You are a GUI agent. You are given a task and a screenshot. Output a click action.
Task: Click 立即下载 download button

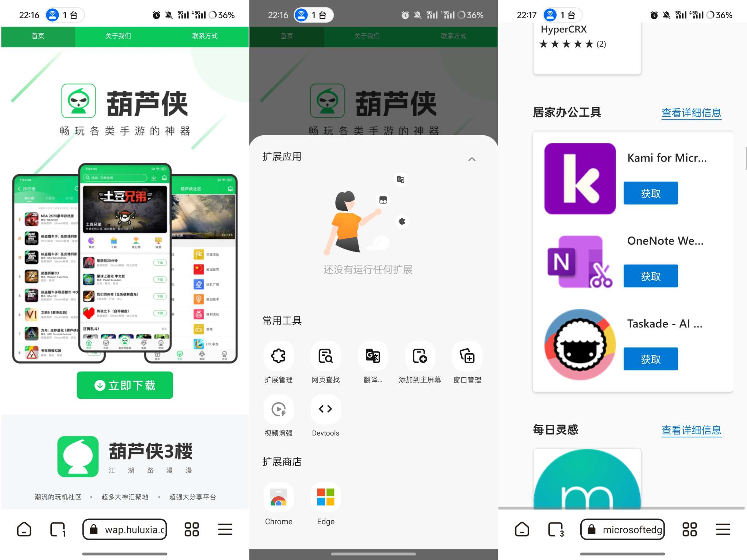point(125,385)
